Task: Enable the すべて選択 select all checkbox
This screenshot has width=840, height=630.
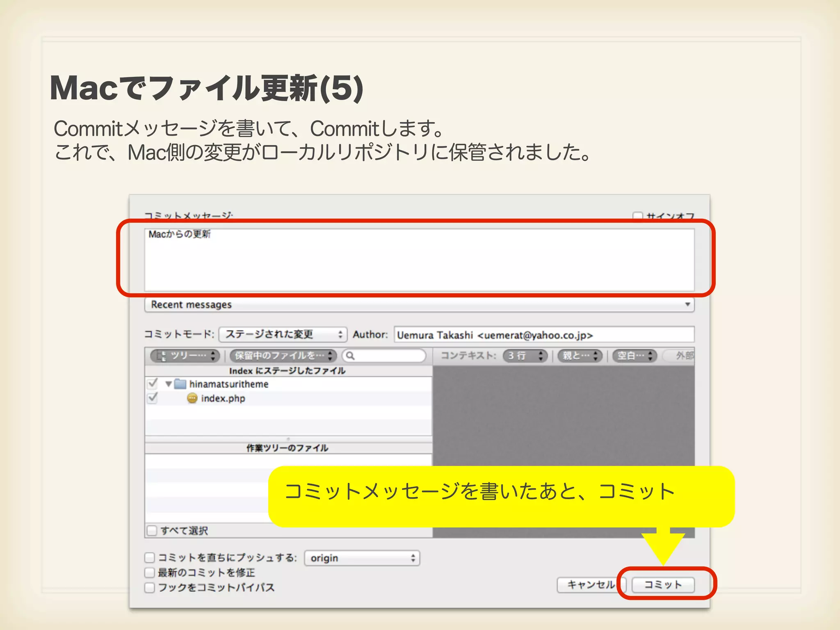Action: click(152, 530)
